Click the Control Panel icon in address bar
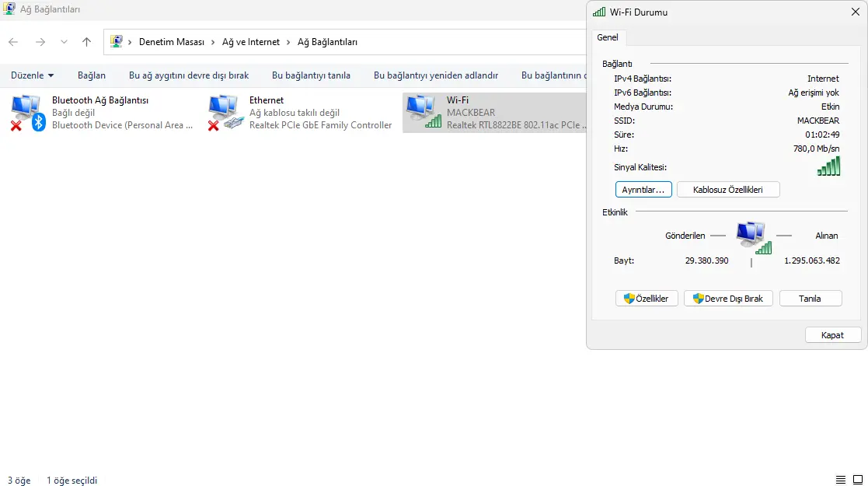The height and width of the screenshot is (486, 868). (117, 41)
